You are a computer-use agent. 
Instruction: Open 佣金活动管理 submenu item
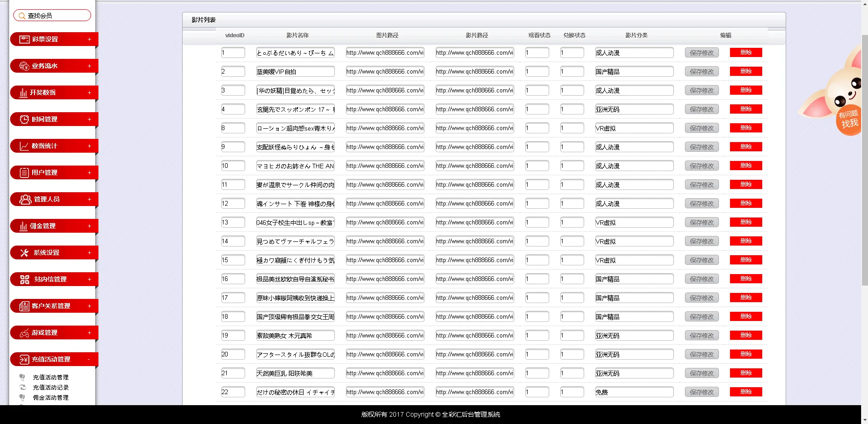tap(51, 398)
